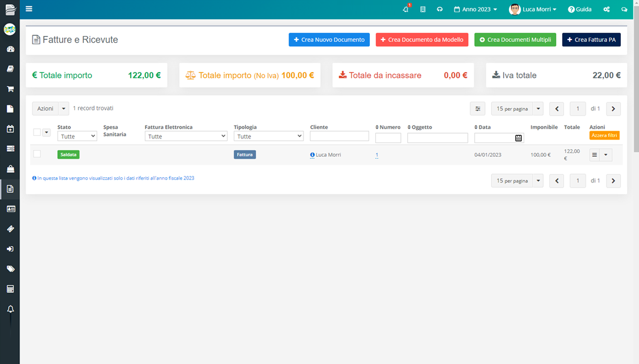Image resolution: width=639 pixels, height=364 pixels.
Task: Sort table by Oggetto column
Action: click(420, 127)
